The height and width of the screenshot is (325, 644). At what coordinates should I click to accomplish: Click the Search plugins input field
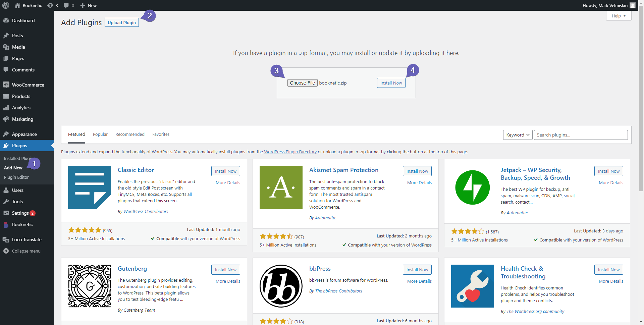[581, 135]
